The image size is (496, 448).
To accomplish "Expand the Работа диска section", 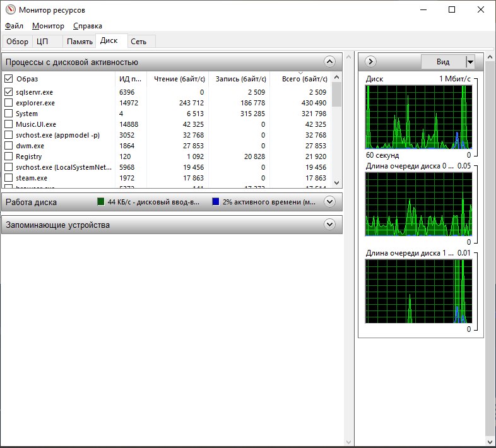I will pos(329,201).
